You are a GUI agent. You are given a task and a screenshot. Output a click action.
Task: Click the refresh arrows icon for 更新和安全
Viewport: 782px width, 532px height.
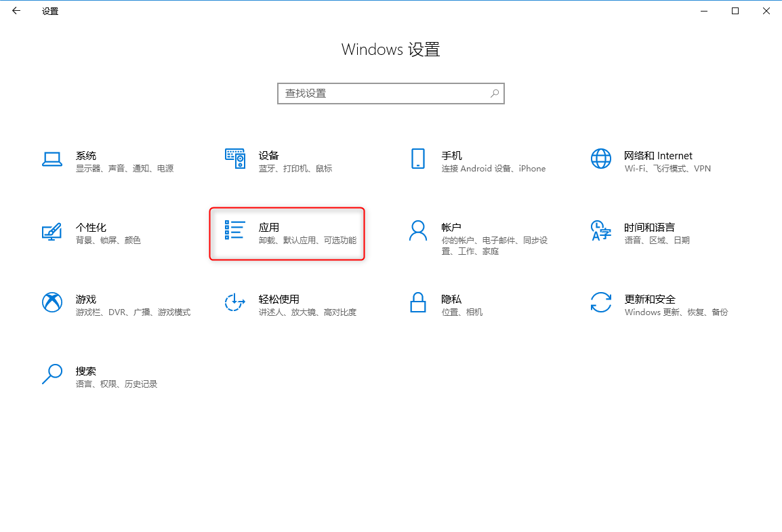pos(601,302)
